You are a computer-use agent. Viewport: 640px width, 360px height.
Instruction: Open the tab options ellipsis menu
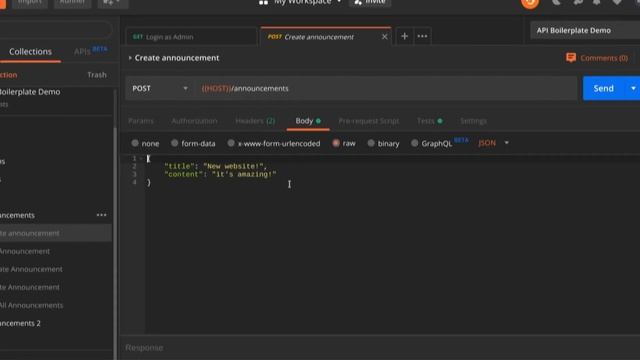(422, 36)
